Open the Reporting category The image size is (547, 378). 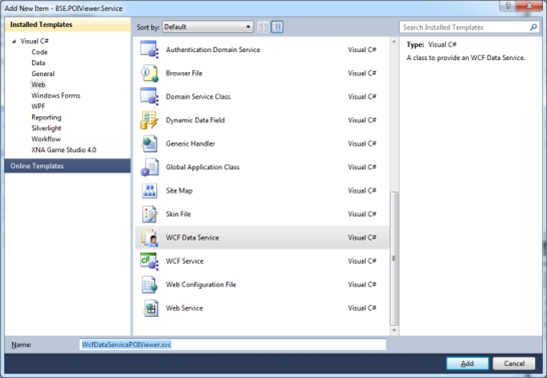click(x=46, y=117)
